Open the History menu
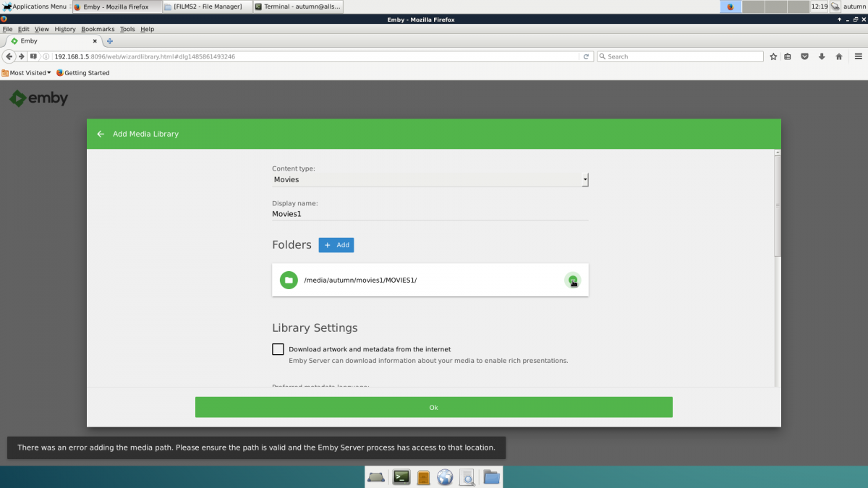868x488 pixels. coord(65,29)
